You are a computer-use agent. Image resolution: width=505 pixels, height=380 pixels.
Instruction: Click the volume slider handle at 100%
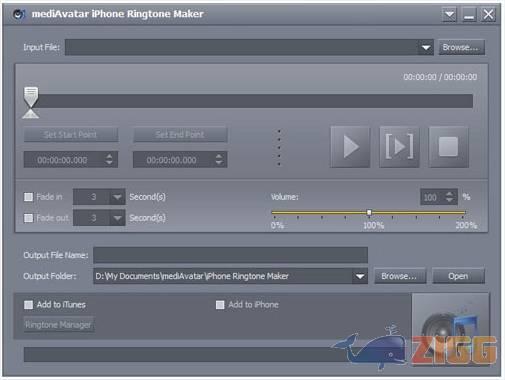369,212
